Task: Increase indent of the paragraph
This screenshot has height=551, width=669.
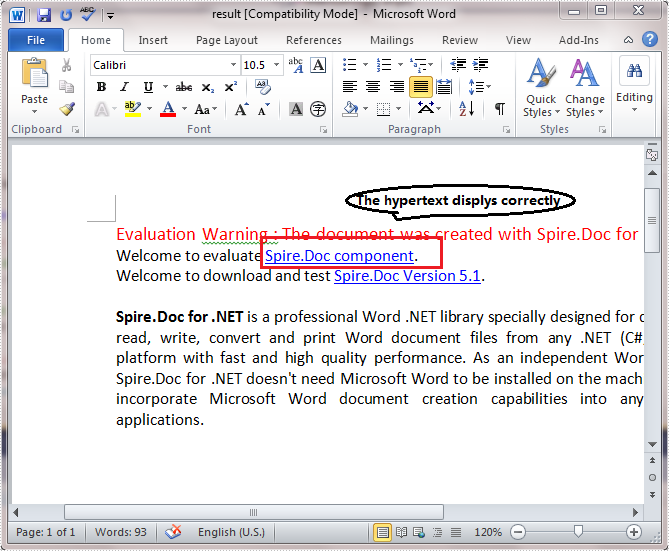Action: (x=481, y=64)
